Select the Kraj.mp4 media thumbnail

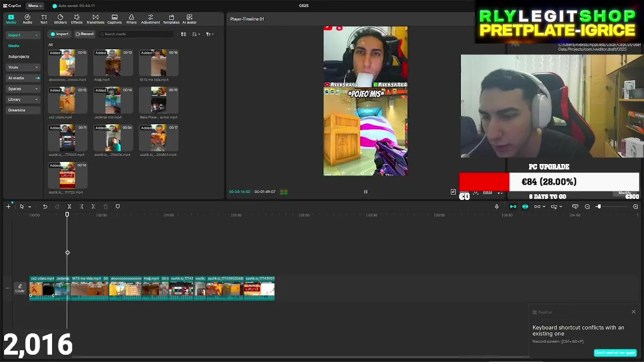coord(113,62)
